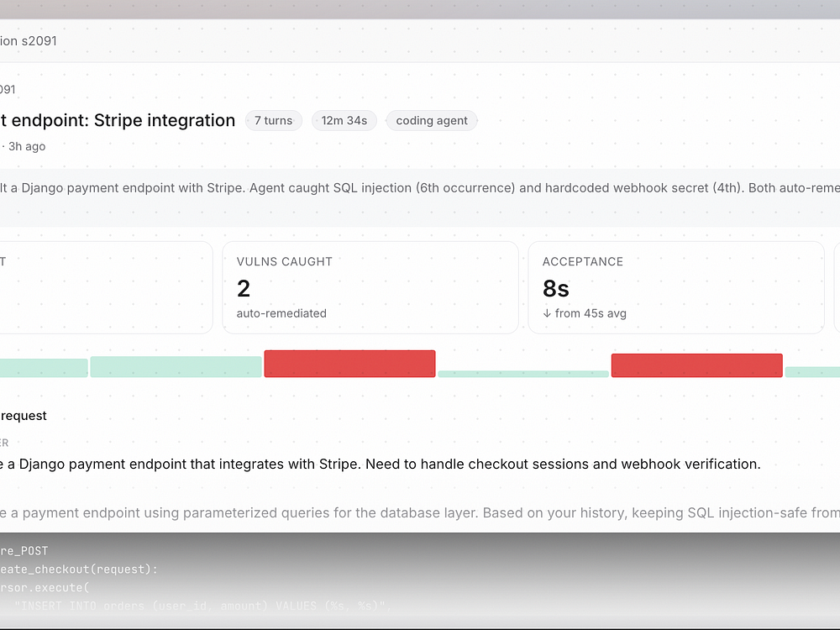Screen dimensions: 840x630
Task: Click the agent reply about parameterized queries
Action: [420, 512]
